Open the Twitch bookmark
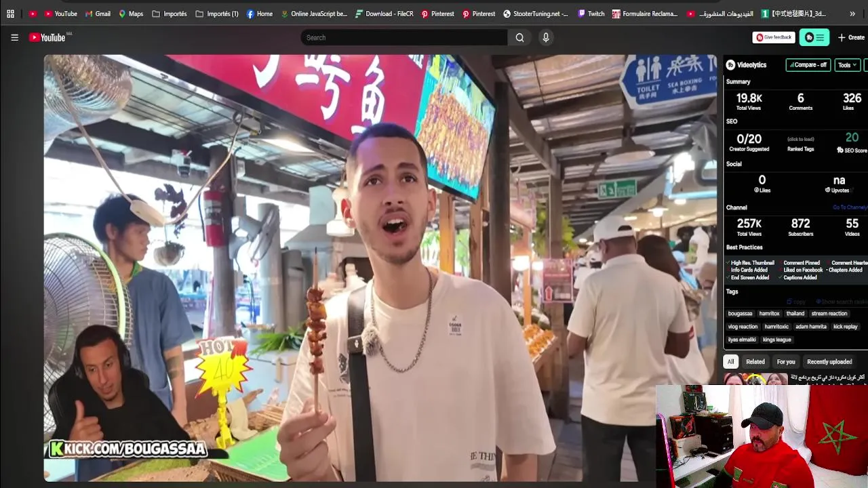The width and height of the screenshot is (868, 488). (591, 14)
